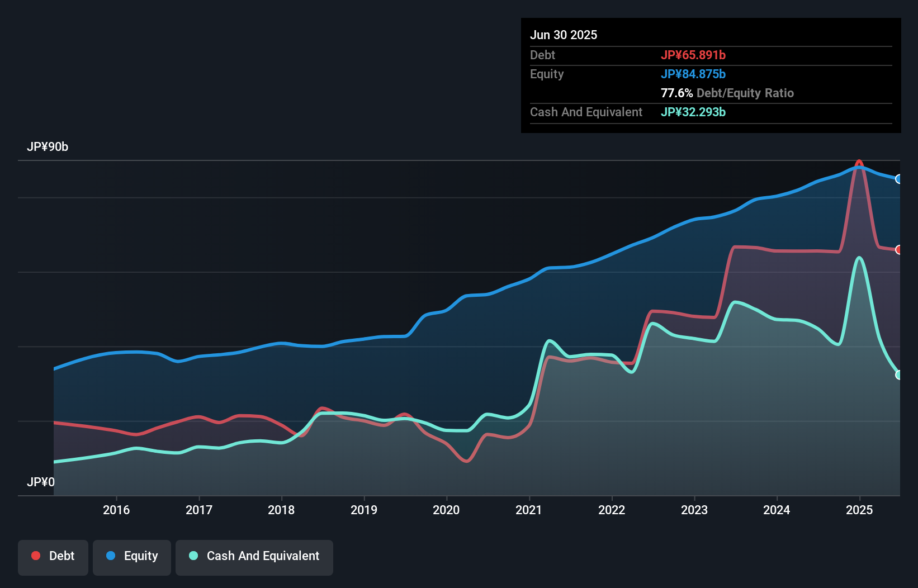The height and width of the screenshot is (588, 918).
Task: Collapse the Debt/Equity Ratio row
Action: coord(727,93)
